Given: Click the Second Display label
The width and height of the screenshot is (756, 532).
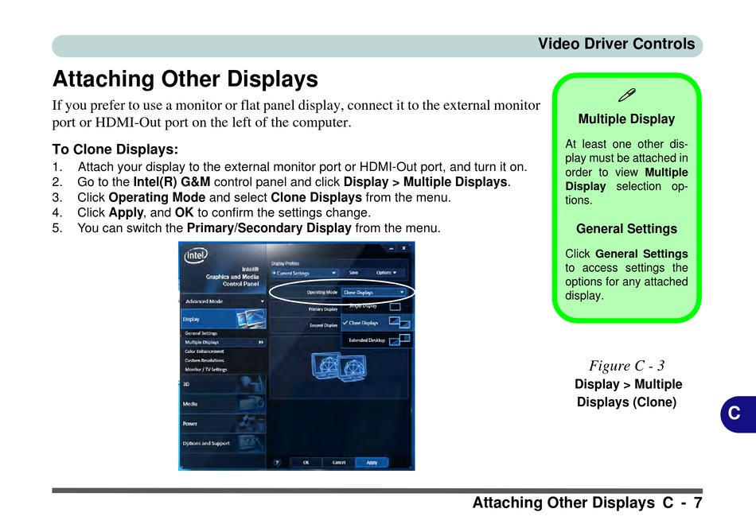Looking at the screenshot, I should (x=324, y=325).
